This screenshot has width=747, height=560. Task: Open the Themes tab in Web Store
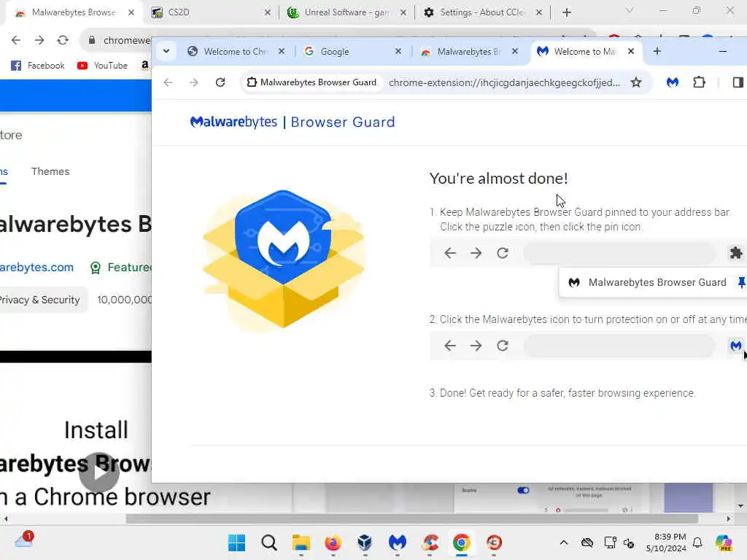click(x=50, y=171)
